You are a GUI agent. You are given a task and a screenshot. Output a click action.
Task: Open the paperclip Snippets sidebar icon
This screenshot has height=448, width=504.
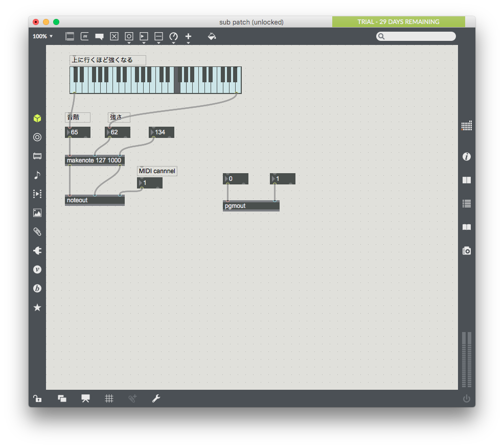click(37, 231)
